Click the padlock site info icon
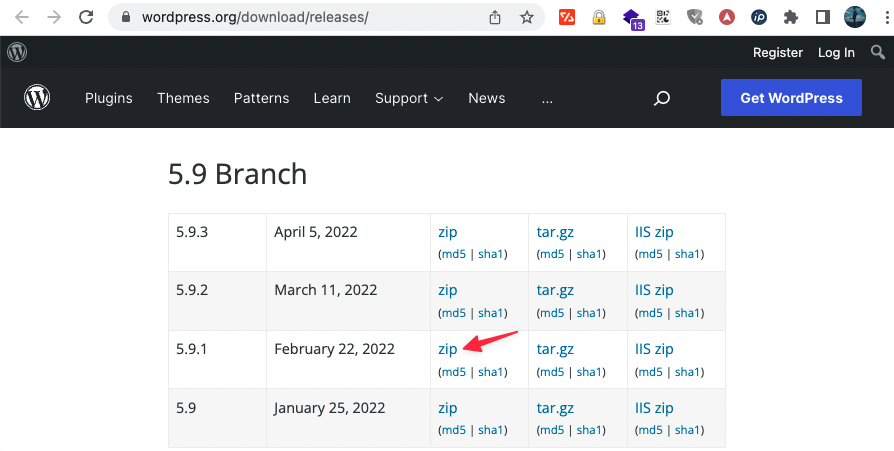The image size is (894, 451). pos(126,17)
